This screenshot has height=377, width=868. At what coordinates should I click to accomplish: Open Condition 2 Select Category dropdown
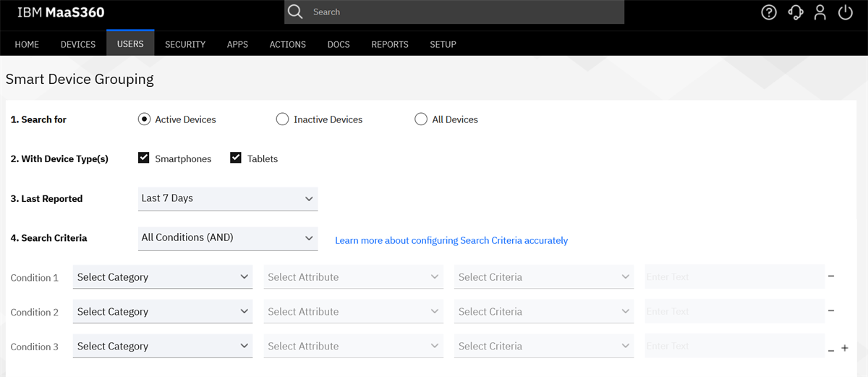point(163,312)
